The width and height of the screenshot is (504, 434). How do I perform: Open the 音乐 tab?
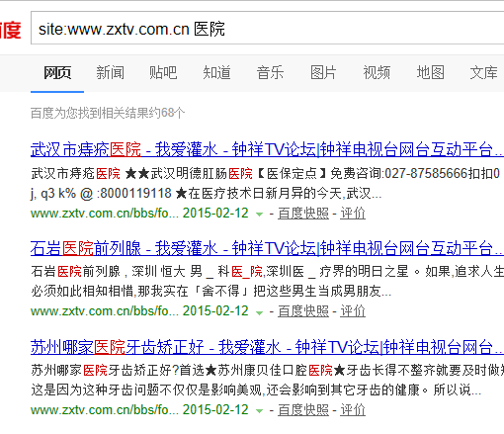pos(270,72)
